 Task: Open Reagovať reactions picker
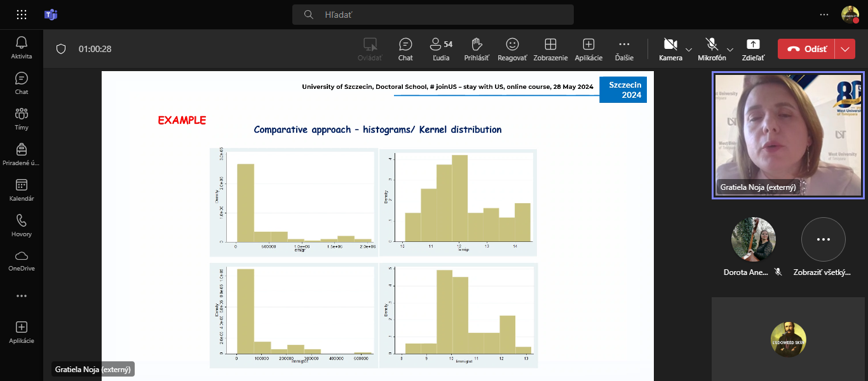pos(512,49)
